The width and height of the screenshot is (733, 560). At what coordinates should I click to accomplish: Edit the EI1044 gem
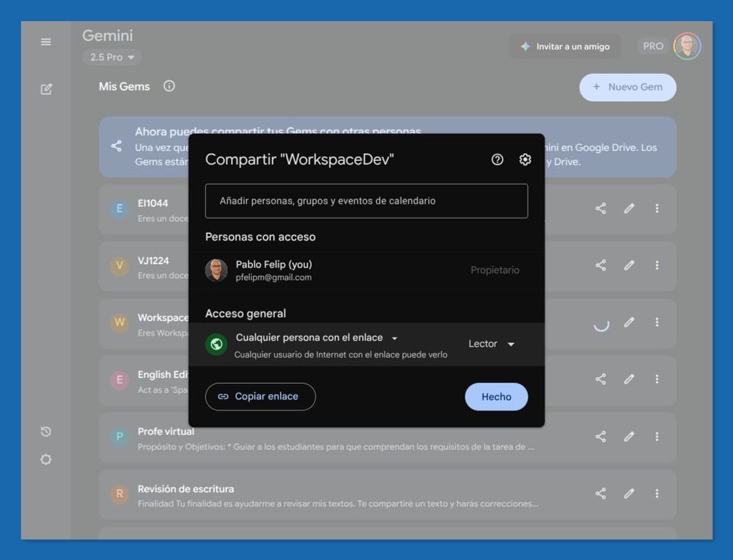[629, 208]
